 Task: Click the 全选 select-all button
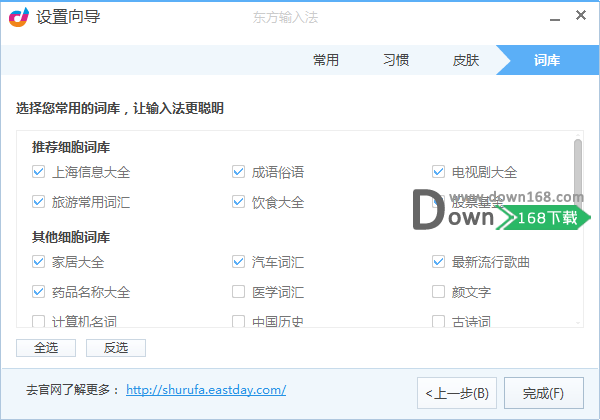pyautogui.click(x=46, y=348)
